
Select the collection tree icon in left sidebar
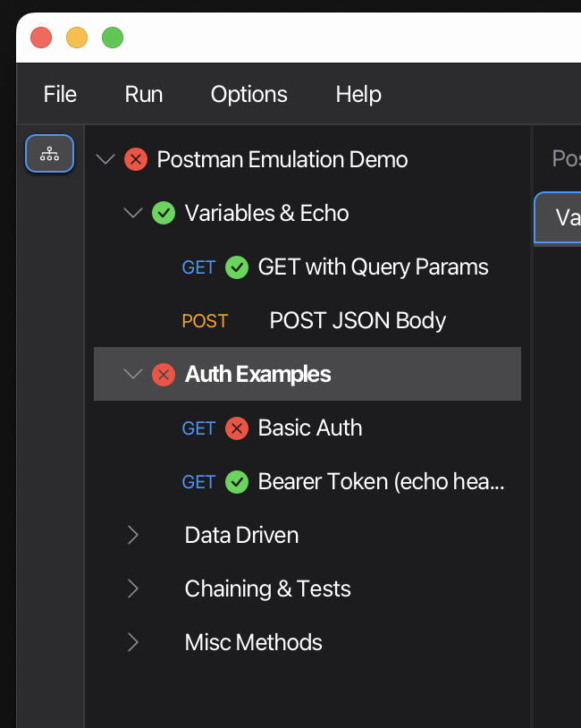[49, 153]
